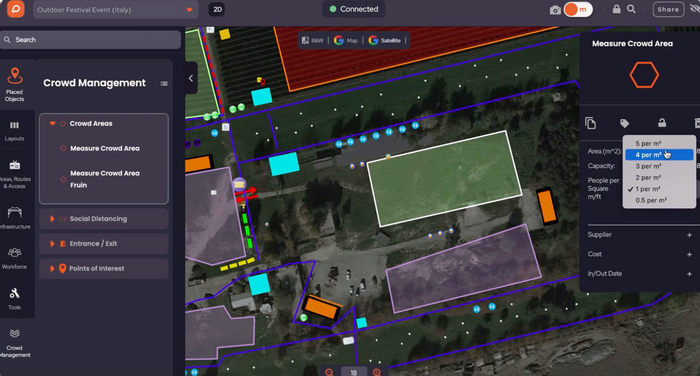The width and height of the screenshot is (700, 376).
Task: Click in the Search field
Action: [x=91, y=40]
